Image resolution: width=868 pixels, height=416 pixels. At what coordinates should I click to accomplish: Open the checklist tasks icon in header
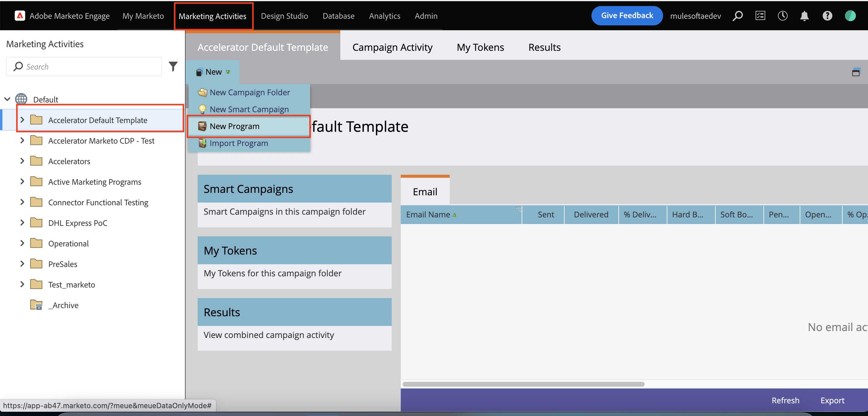tap(760, 15)
